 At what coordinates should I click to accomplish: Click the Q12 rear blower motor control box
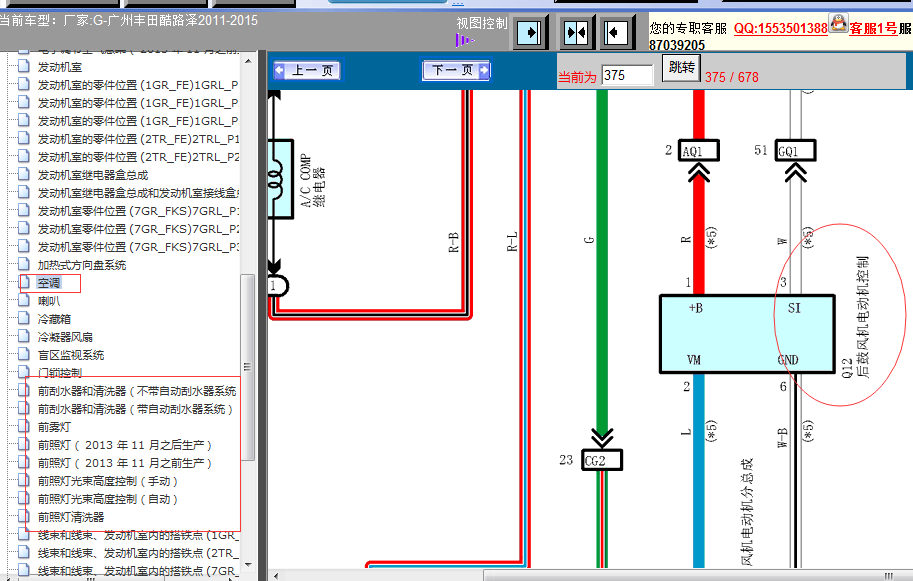point(747,334)
